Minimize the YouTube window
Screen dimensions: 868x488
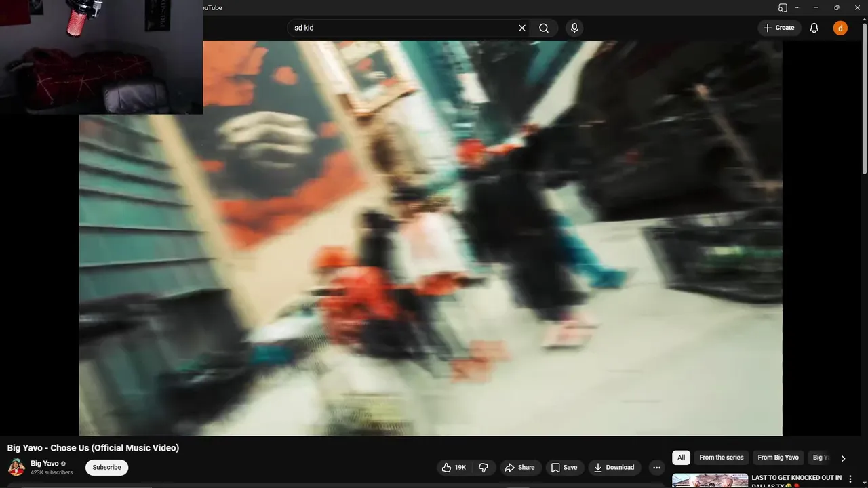pyautogui.click(x=816, y=7)
